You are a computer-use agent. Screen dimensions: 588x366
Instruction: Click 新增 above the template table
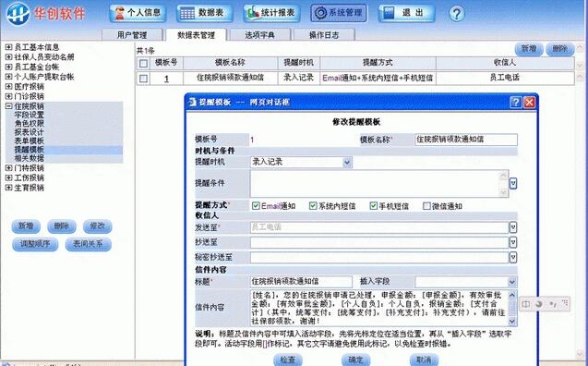tap(529, 49)
